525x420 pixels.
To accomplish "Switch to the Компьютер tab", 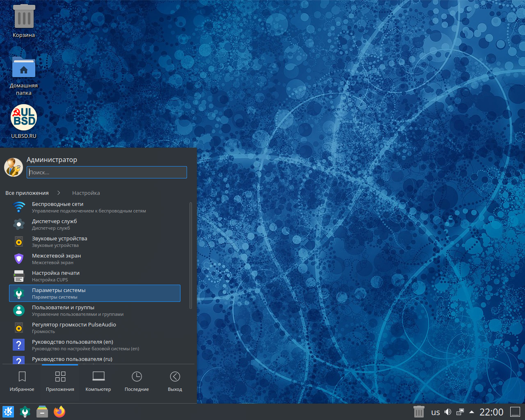I will [x=98, y=381].
